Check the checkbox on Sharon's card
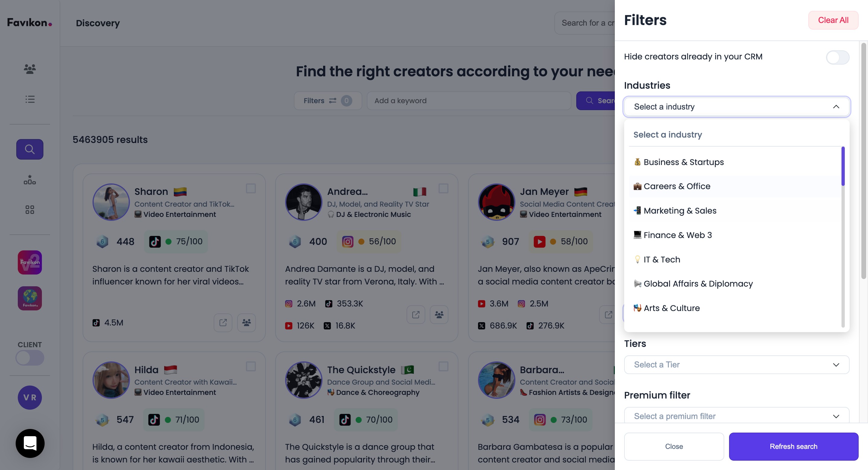The height and width of the screenshot is (470, 868). pyautogui.click(x=251, y=188)
